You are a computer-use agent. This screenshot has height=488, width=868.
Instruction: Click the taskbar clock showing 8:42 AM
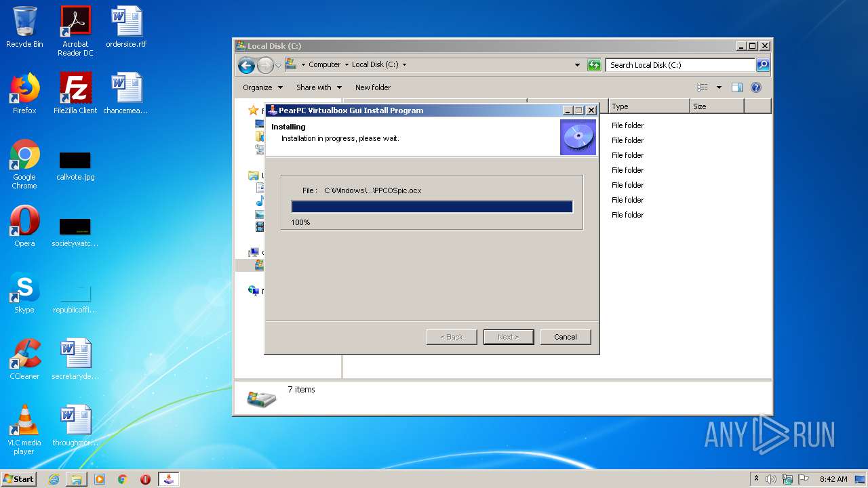pos(833,479)
